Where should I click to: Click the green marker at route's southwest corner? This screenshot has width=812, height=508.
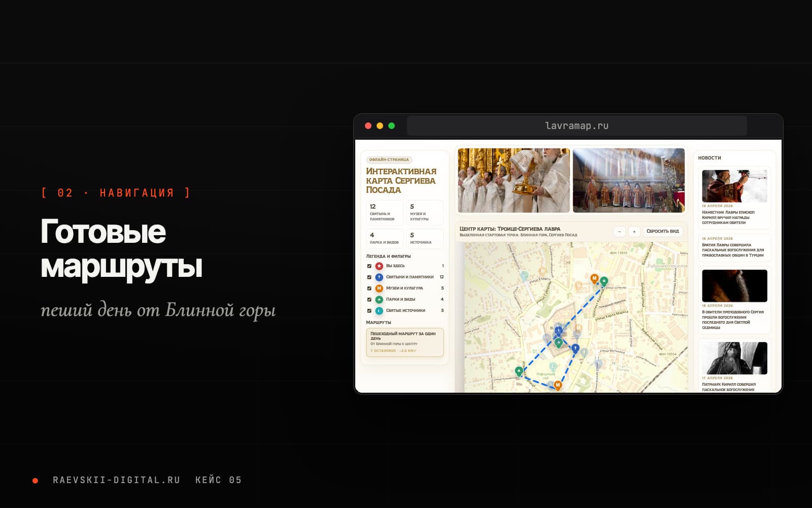pyautogui.click(x=519, y=371)
